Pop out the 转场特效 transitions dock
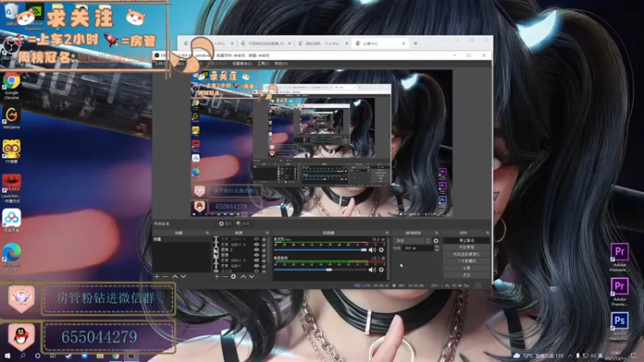Screen dimensions: 644x362 [436, 232]
